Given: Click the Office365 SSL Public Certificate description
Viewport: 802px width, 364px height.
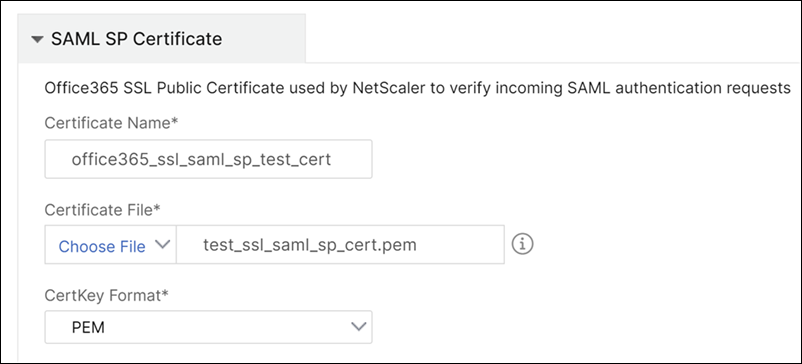Looking at the screenshot, I should tap(418, 88).
